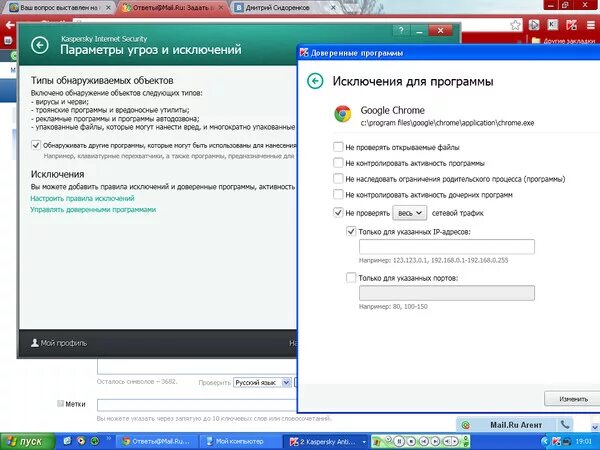Image resolution: width=600 pixels, height=450 pixels.
Task: Click the Google Chrome program icon
Action: (342, 114)
